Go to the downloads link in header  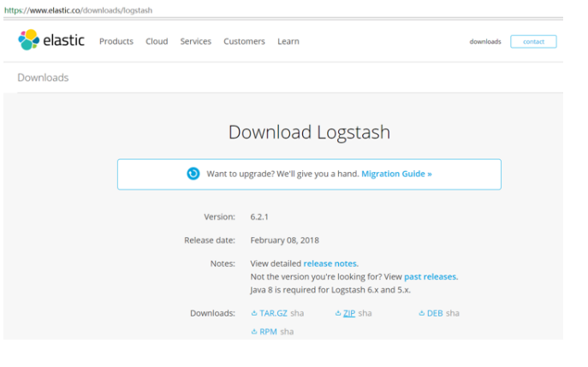(x=484, y=41)
